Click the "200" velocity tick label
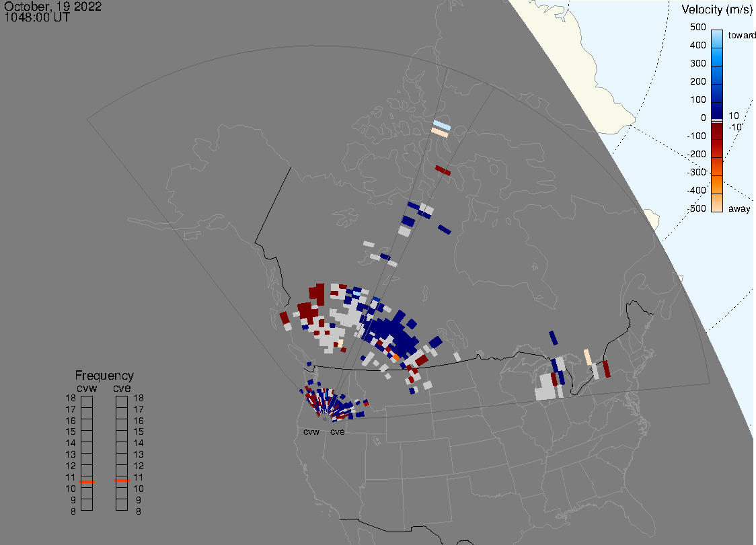756x545 pixels. point(697,81)
